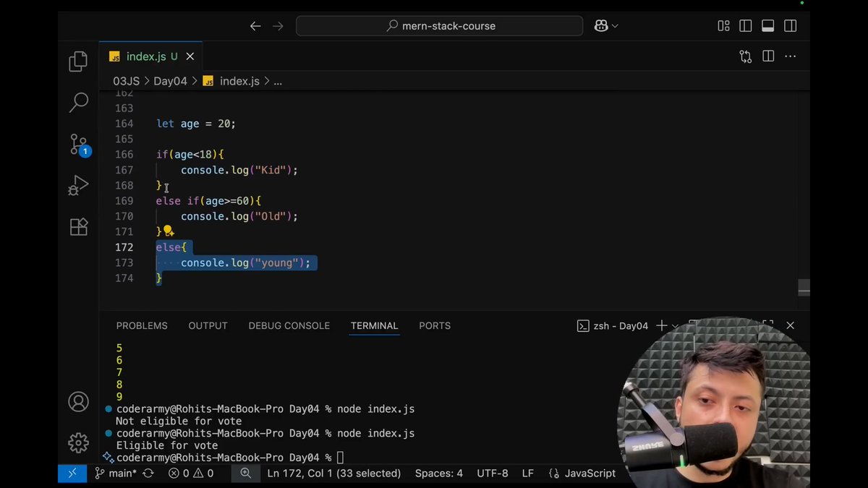Open the Extensions view

tap(78, 227)
